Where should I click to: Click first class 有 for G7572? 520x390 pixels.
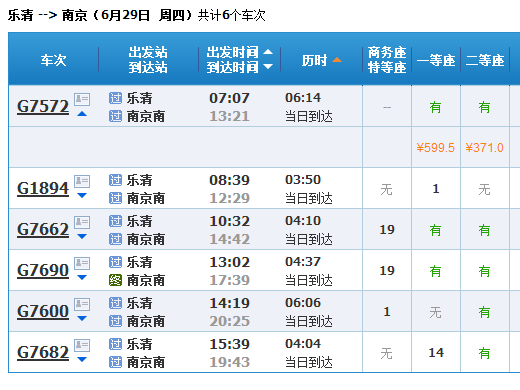[x=435, y=107]
